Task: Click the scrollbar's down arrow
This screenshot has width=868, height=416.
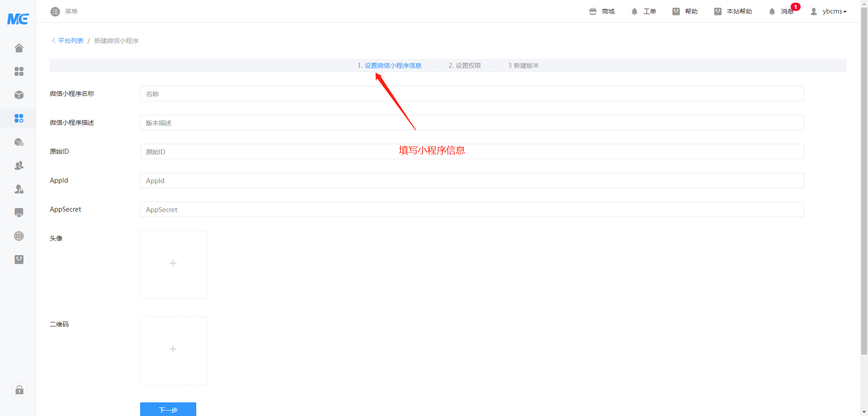Action: click(864, 412)
